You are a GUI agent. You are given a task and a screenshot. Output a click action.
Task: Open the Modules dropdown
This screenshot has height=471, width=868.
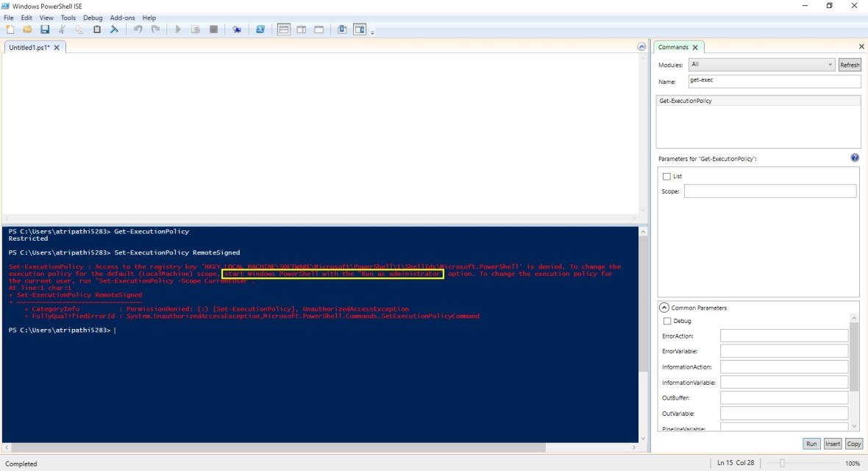(x=761, y=65)
